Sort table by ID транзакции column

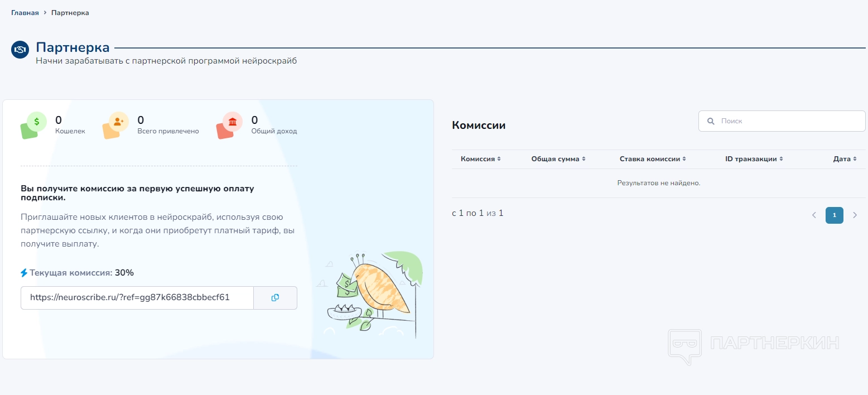click(754, 159)
